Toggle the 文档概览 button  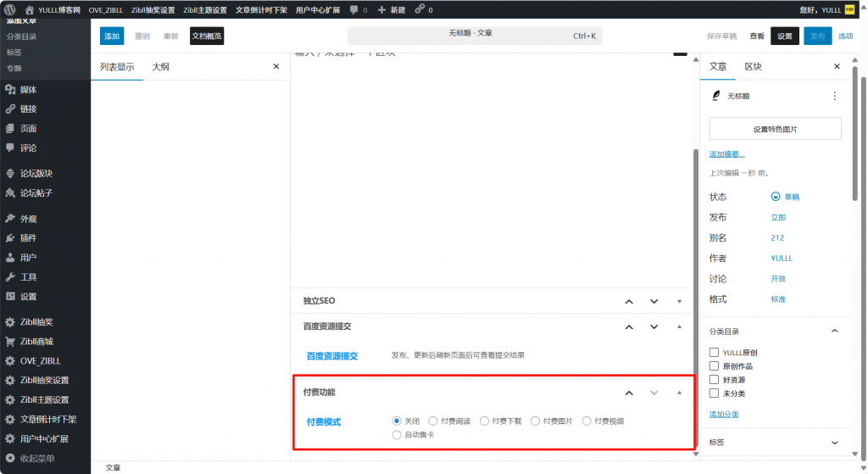(207, 36)
